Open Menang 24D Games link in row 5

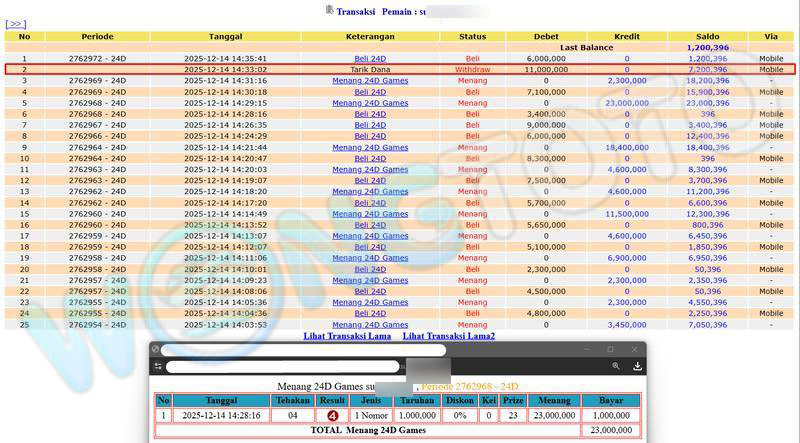click(x=370, y=103)
